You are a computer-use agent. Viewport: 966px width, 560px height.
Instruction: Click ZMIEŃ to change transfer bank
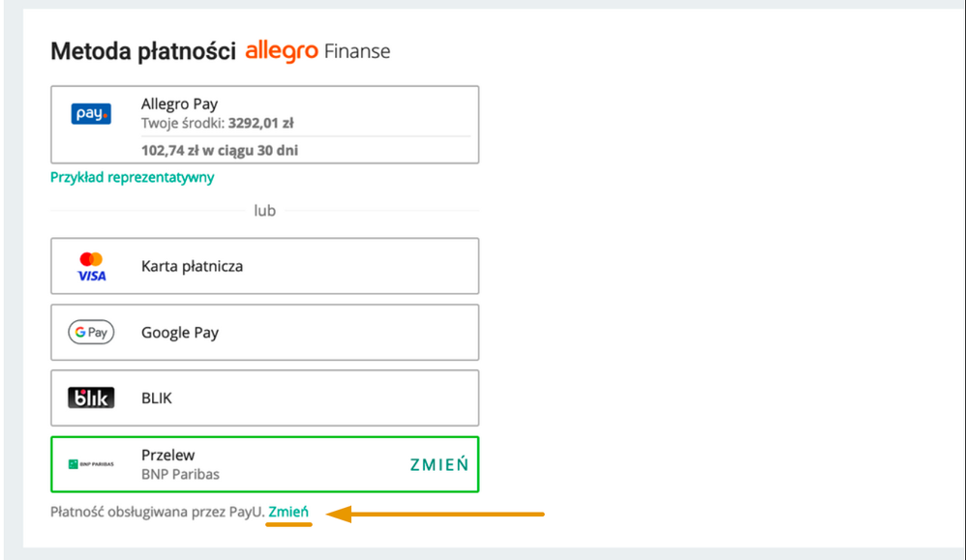(439, 464)
